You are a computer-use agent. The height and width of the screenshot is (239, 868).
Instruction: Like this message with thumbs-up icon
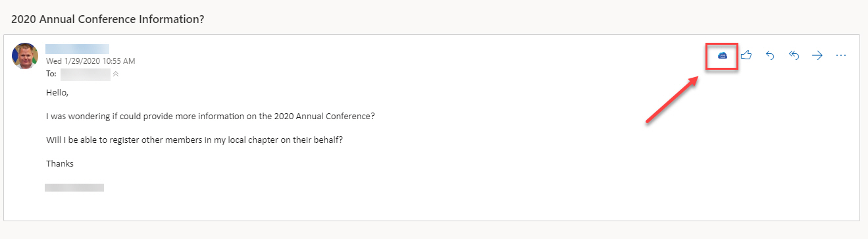(x=746, y=56)
